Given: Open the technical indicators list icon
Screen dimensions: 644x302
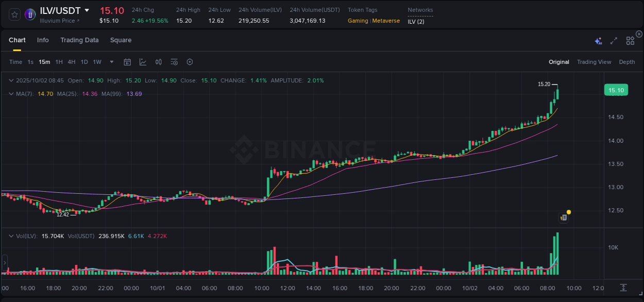Looking at the screenshot, I should click(174, 62).
